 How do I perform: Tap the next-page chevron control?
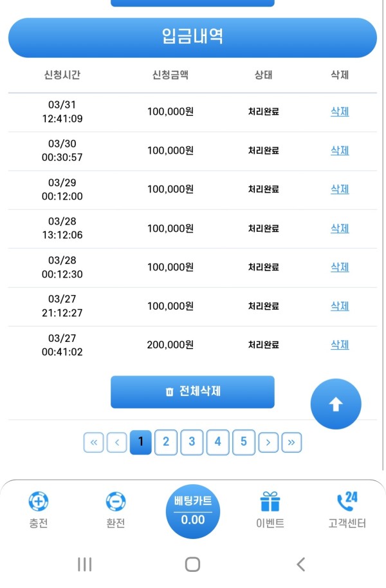point(268,442)
